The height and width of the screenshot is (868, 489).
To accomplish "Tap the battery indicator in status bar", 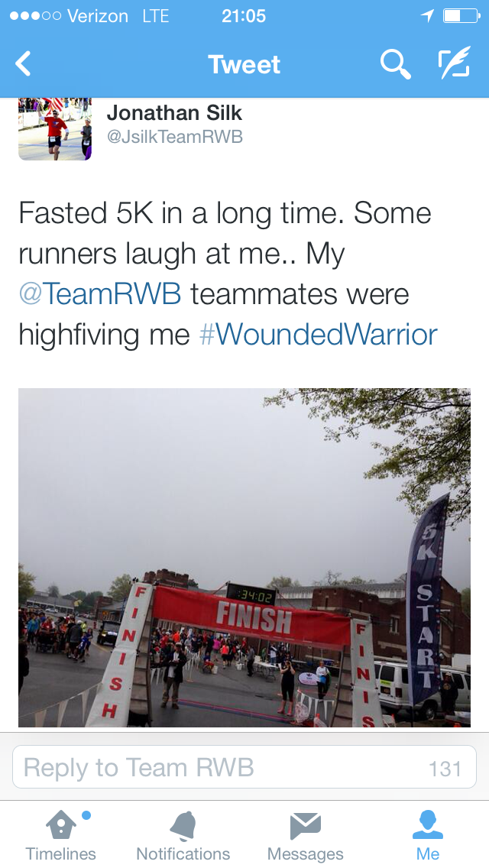I will (x=461, y=16).
